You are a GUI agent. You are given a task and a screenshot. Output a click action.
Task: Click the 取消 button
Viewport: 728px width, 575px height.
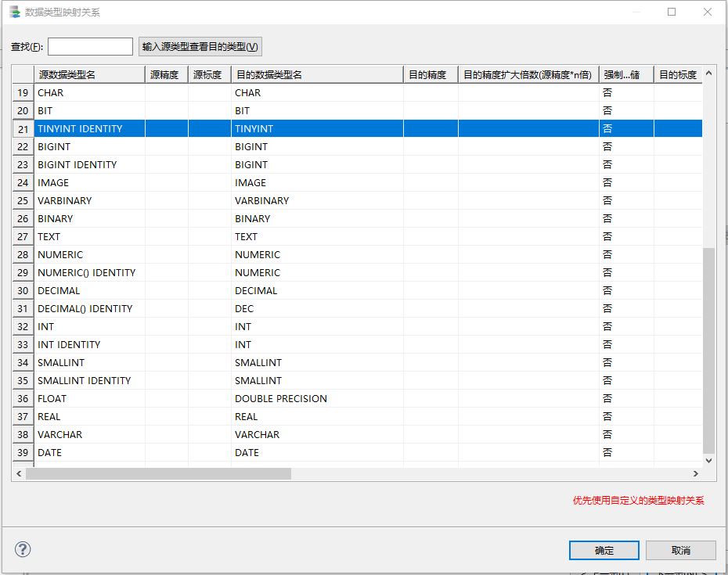681,551
